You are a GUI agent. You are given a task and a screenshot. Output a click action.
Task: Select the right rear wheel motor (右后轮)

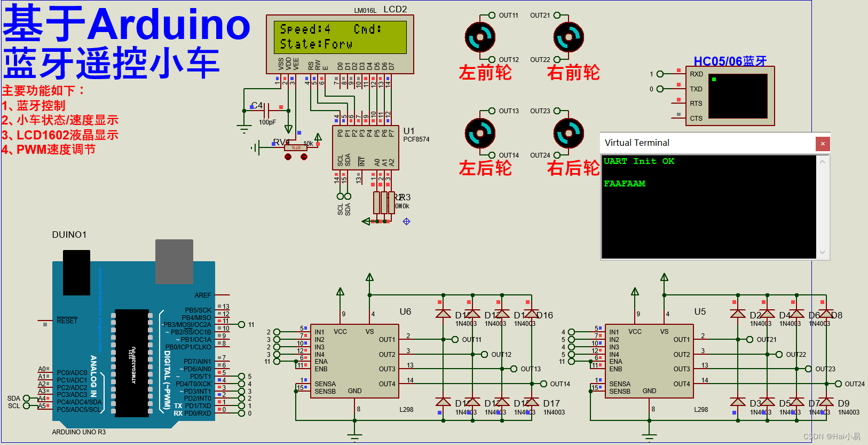click(x=569, y=133)
